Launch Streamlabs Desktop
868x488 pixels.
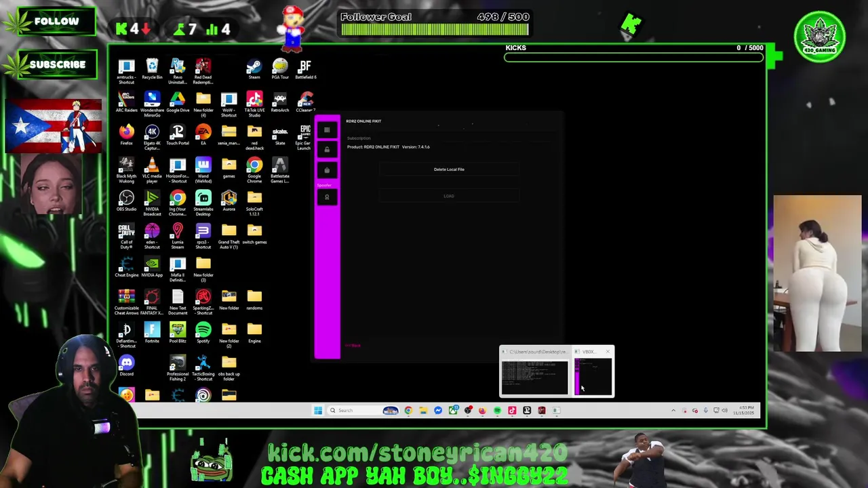coord(203,203)
